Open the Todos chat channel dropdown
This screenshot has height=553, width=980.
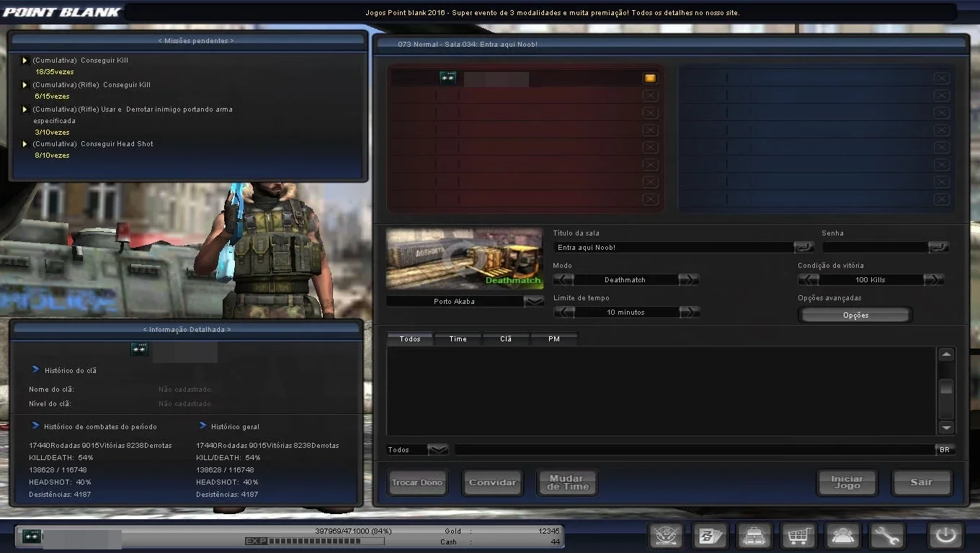click(x=438, y=449)
